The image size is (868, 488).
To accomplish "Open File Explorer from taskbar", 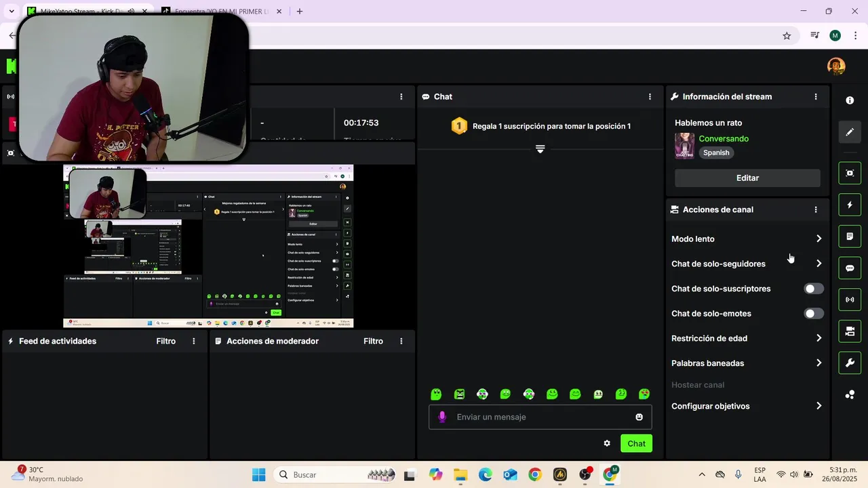I will click(460, 474).
